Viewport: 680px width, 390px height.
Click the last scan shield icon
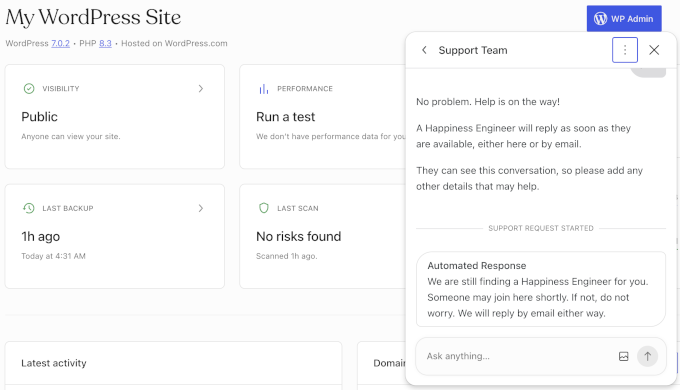(264, 208)
